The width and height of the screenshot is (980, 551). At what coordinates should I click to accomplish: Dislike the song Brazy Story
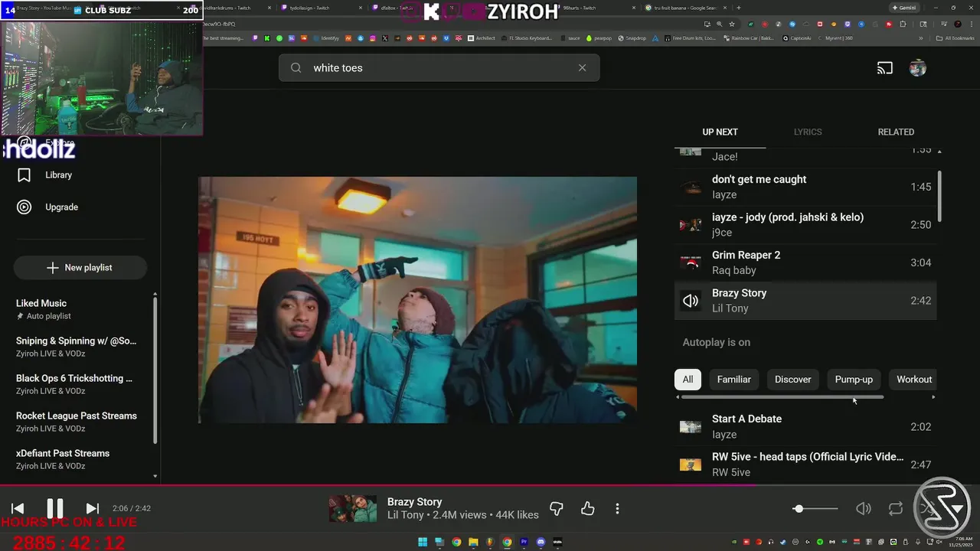[557, 509]
